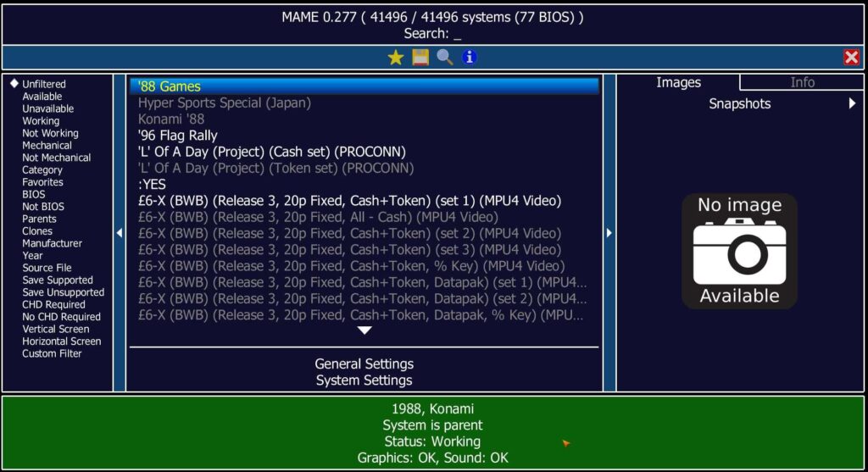The height and width of the screenshot is (472, 868).
Task: Filter by Year
Action: 32,255
